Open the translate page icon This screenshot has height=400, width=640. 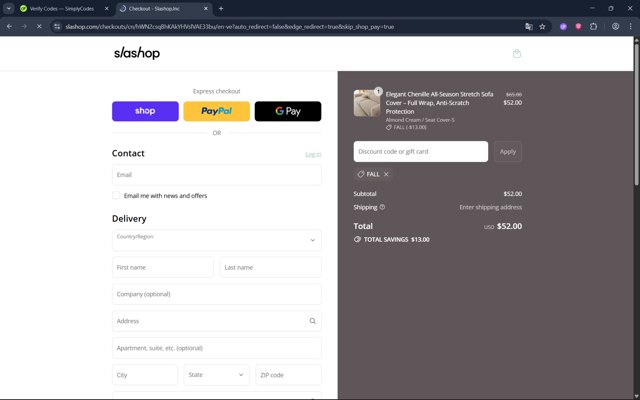pyautogui.click(x=529, y=27)
